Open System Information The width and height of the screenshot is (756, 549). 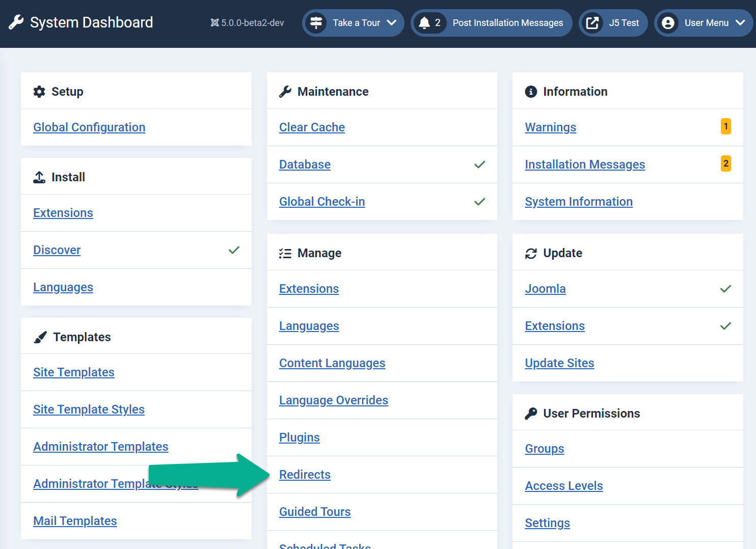pos(579,202)
